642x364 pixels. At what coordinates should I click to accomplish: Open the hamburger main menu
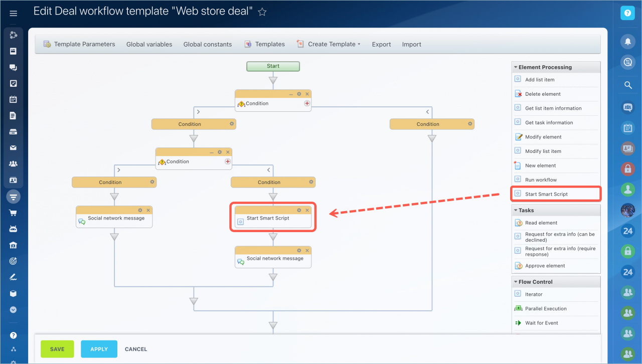coord(14,14)
